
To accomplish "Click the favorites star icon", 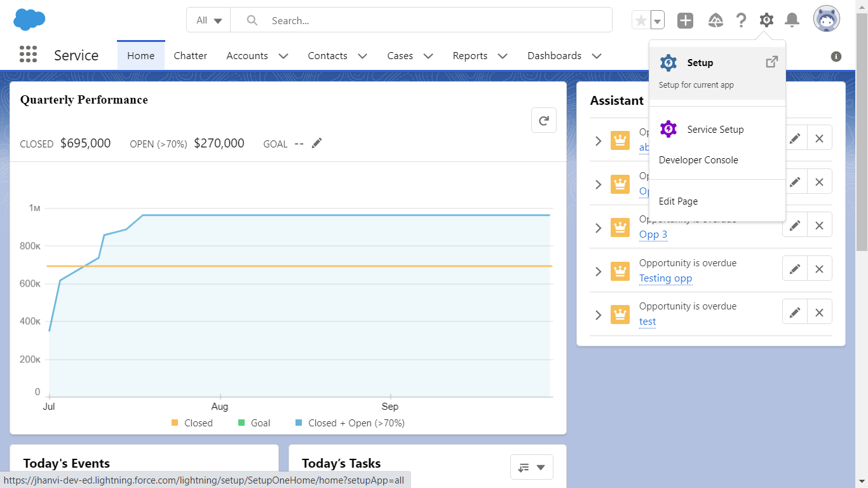I will (641, 20).
